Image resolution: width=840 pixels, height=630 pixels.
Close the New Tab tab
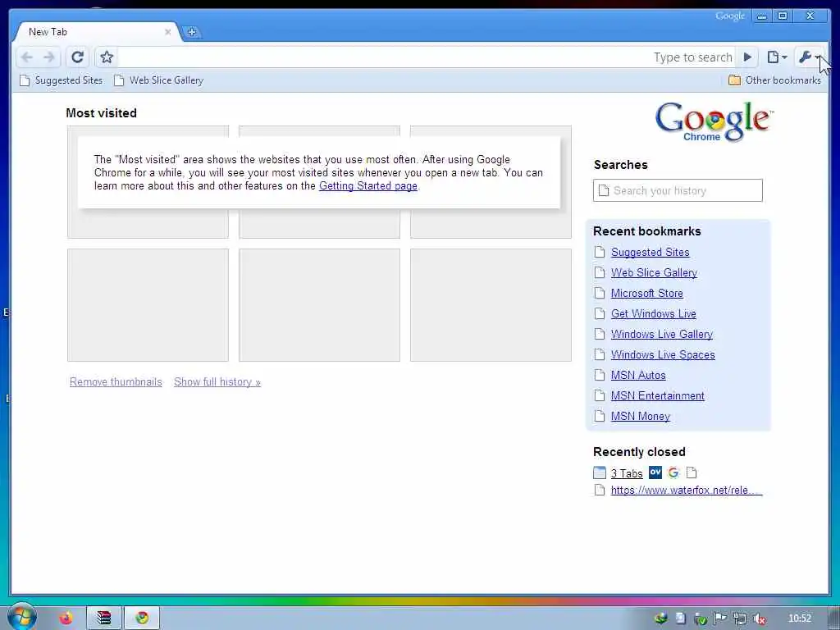point(167,32)
